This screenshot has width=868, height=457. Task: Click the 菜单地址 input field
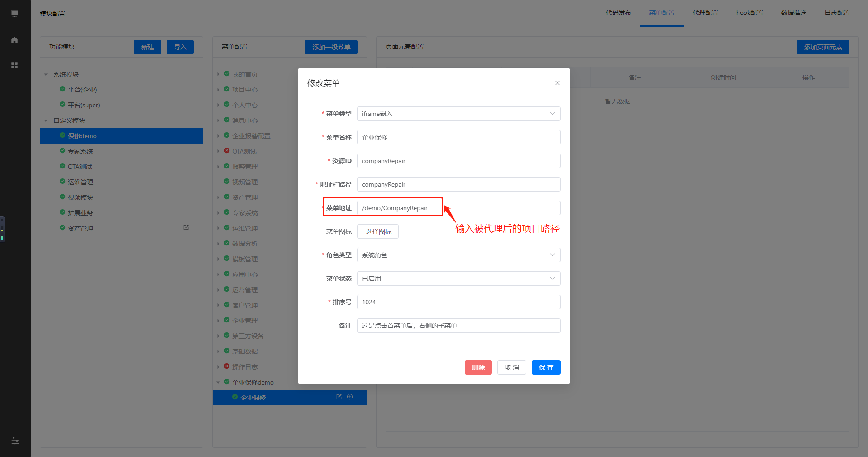click(458, 208)
